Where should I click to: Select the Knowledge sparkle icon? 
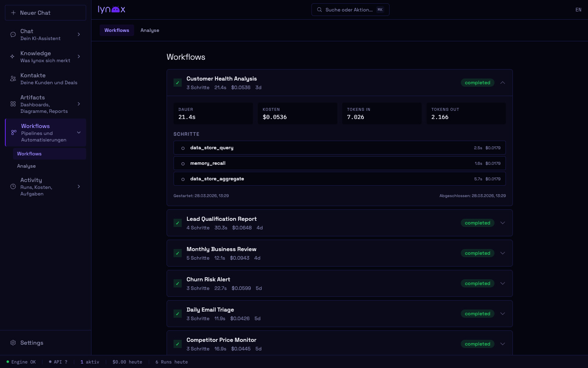(x=13, y=56)
